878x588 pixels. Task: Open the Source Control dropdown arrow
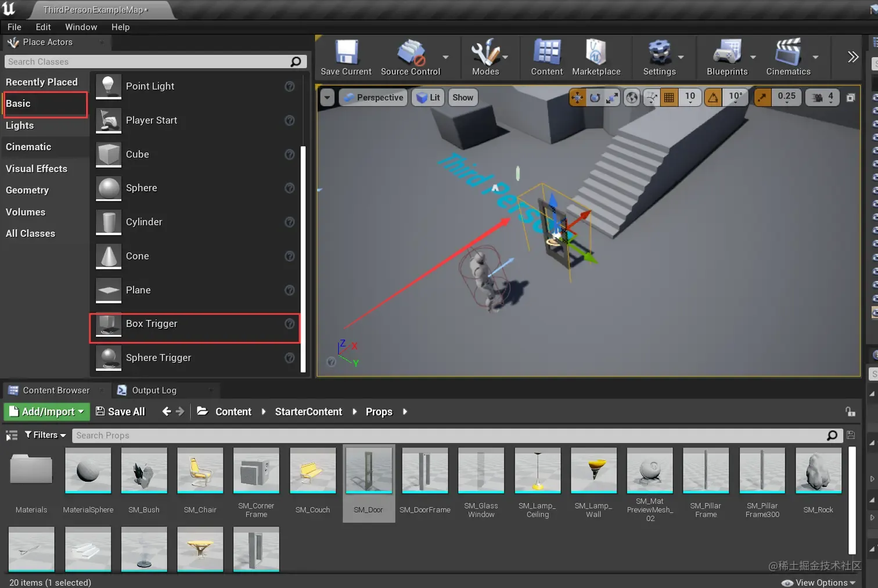click(x=446, y=57)
